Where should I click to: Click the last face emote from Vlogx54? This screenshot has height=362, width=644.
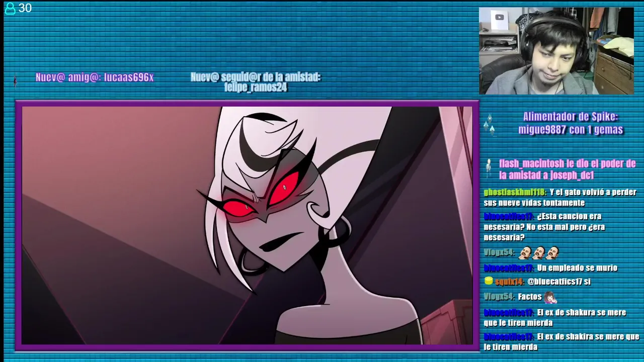click(552, 252)
